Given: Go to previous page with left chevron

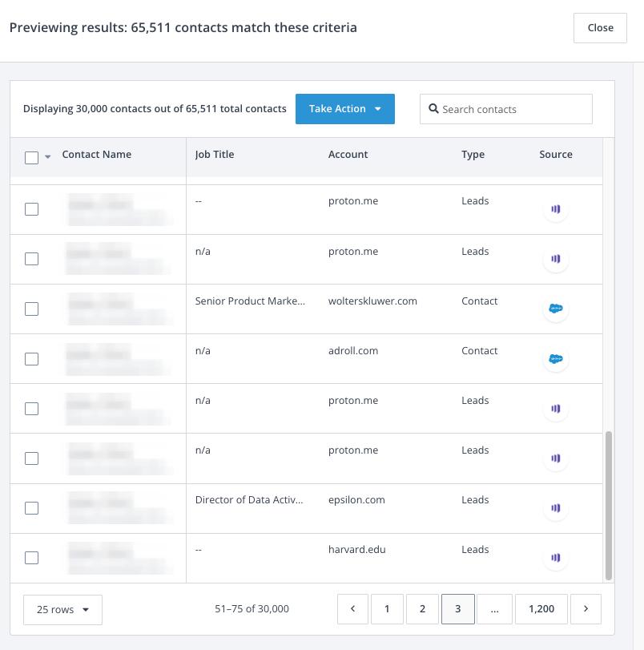Looking at the screenshot, I should click(352, 609).
